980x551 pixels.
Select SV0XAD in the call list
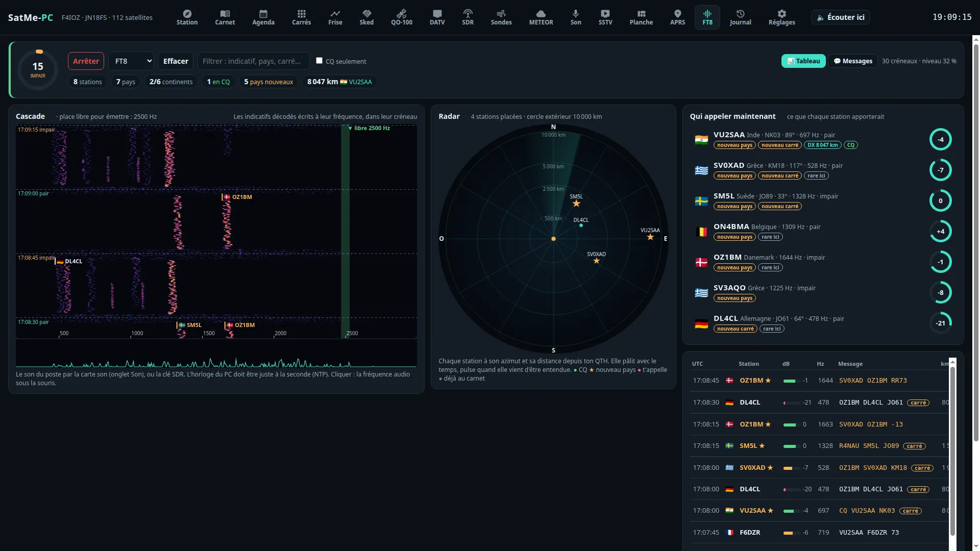[x=823, y=170]
